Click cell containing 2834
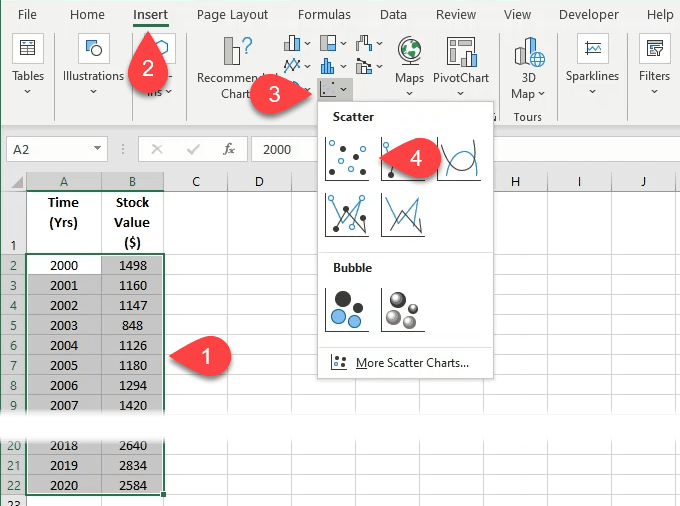The width and height of the screenshot is (680, 506). point(133,465)
